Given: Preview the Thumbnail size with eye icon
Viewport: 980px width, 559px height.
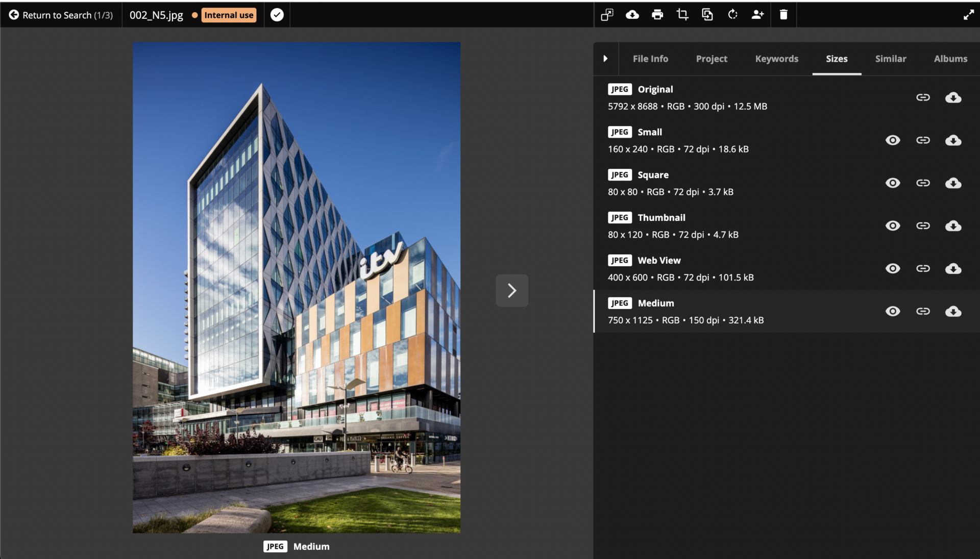Looking at the screenshot, I should point(893,226).
